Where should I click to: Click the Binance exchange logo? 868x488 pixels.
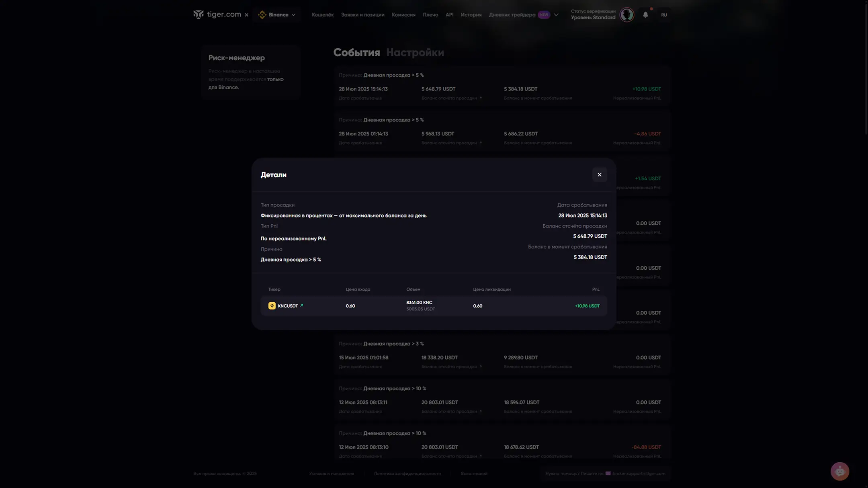pyautogui.click(x=262, y=15)
